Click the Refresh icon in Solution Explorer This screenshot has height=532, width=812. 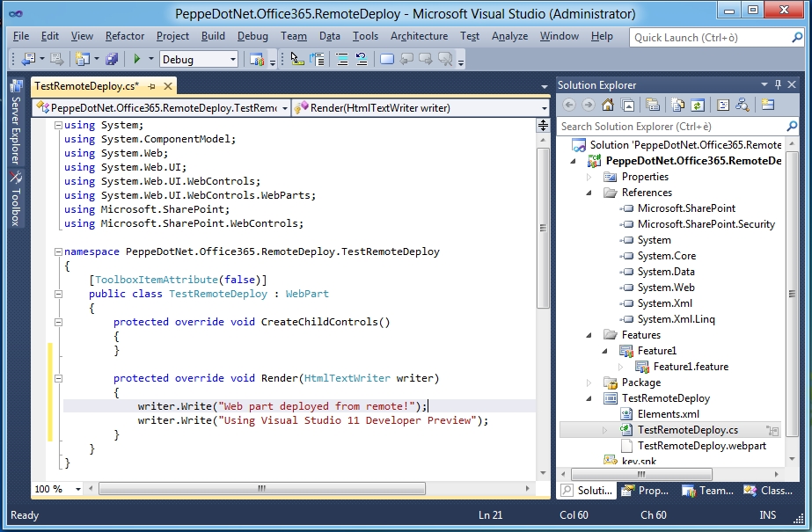tap(698, 105)
